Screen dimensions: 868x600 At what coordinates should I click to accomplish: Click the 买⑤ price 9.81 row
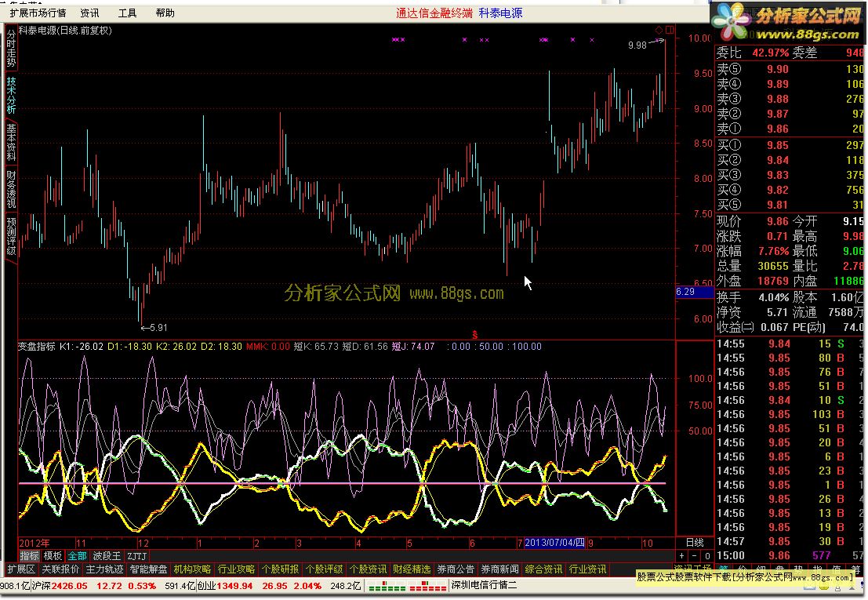tap(790, 205)
